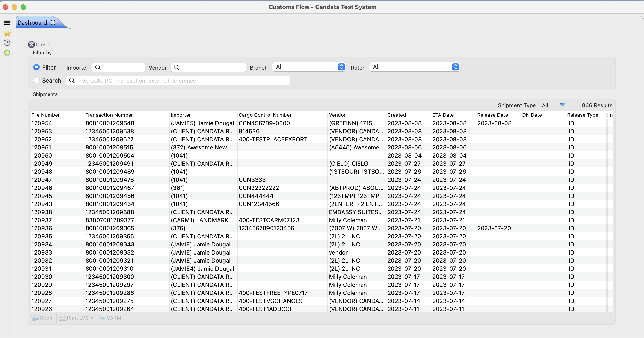Image resolution: width=644 pixels, height=338 pixels.
Task: Open the favorites star icon
Action: coord(7,33)
